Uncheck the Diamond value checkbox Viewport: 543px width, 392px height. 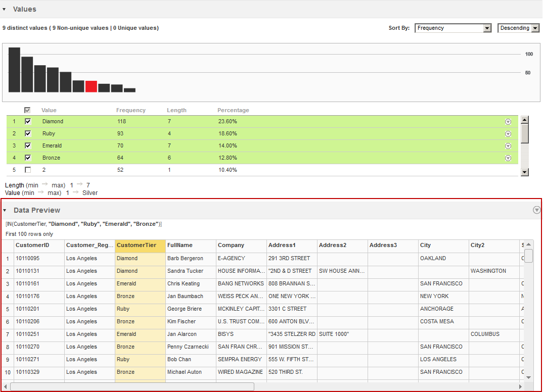click(x=28, y=121)
